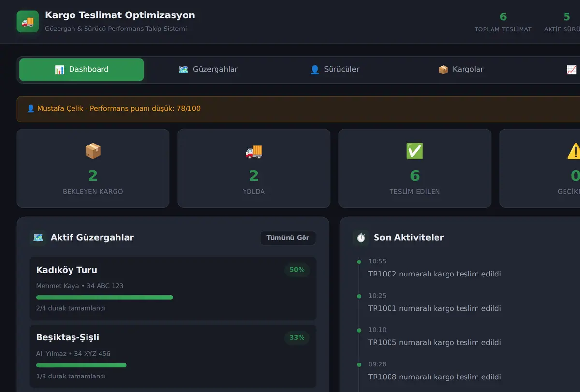
Task: Click the package icon on Kargolar tab
Action: pos(443,70)
